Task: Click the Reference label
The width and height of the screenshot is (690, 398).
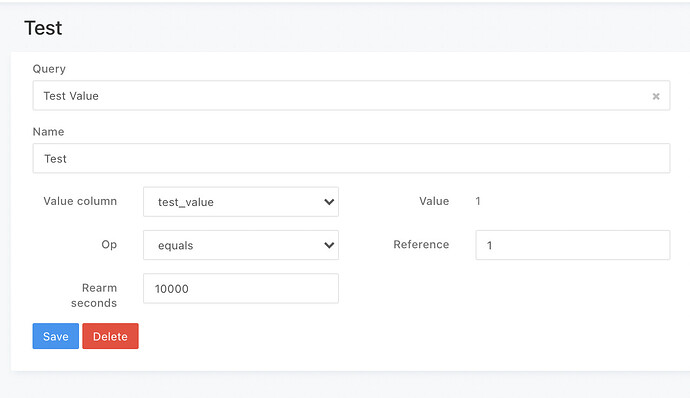Action: (421, 244)
